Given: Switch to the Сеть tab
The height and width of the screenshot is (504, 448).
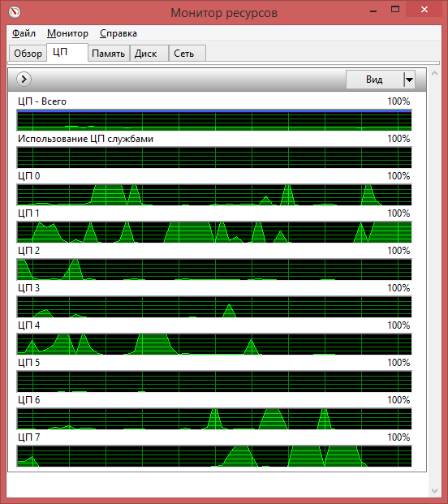Looking at the screenshot, I should coord(187,54).
